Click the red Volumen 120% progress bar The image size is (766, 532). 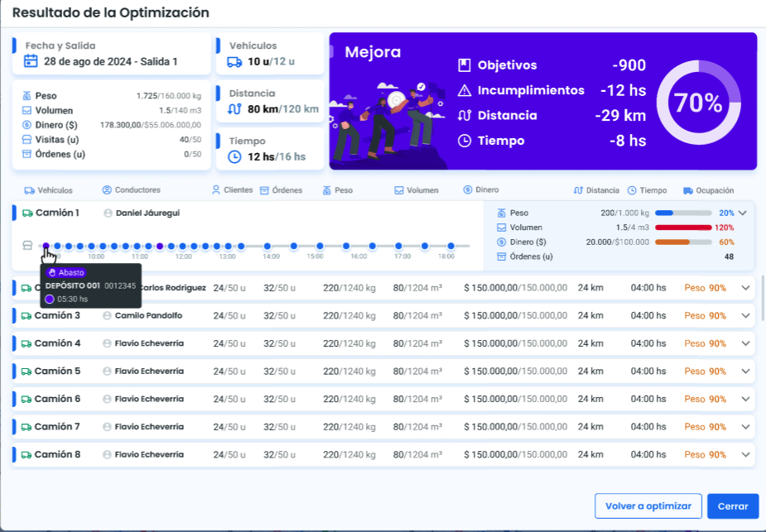[x=683, y=228]
